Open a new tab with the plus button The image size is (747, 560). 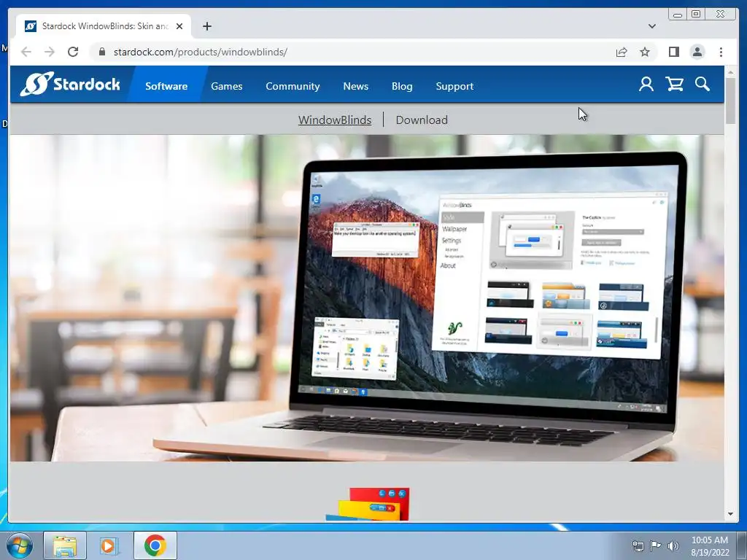coord(206,26)
